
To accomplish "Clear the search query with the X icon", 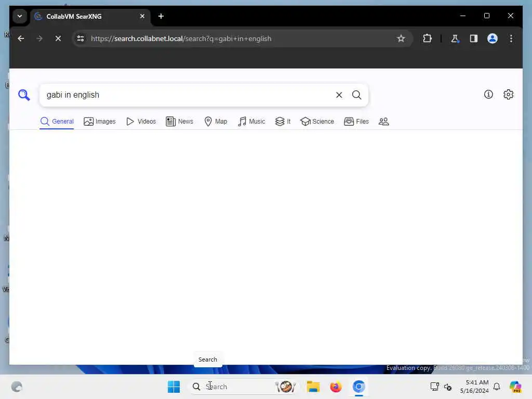I will pyautogui.click(x=339, y=95).
